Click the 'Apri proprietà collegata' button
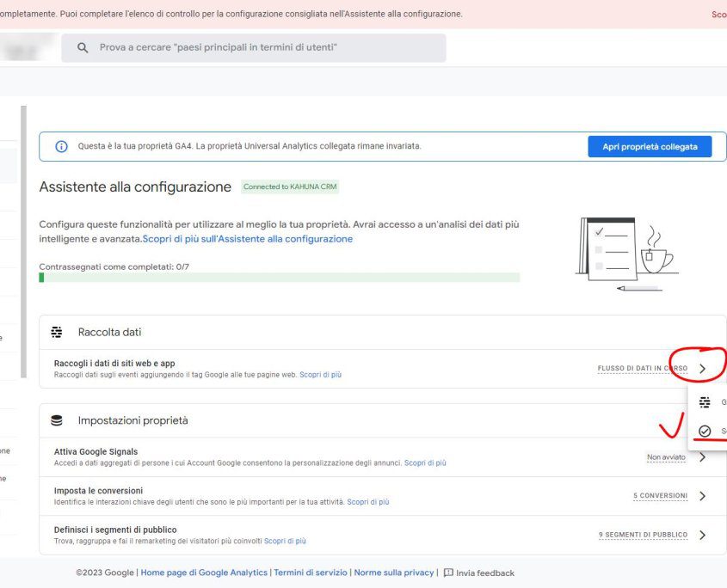 tap(650, 146)
